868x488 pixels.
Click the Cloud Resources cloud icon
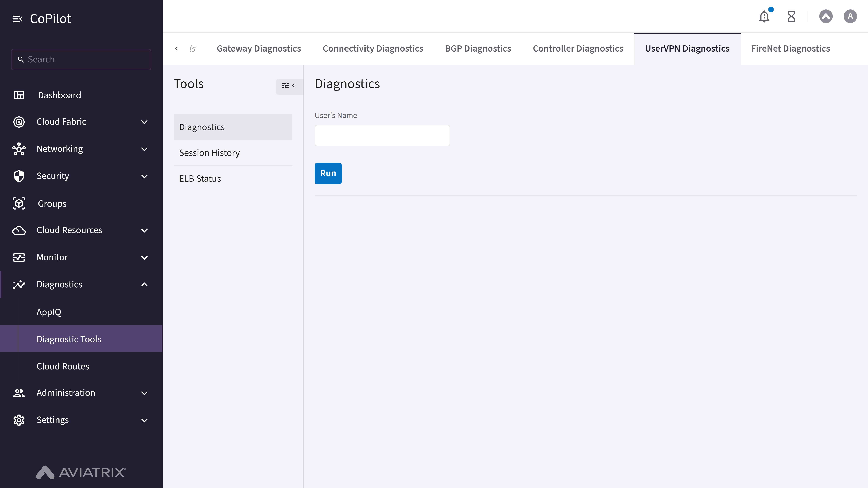(x=19, y=230)
